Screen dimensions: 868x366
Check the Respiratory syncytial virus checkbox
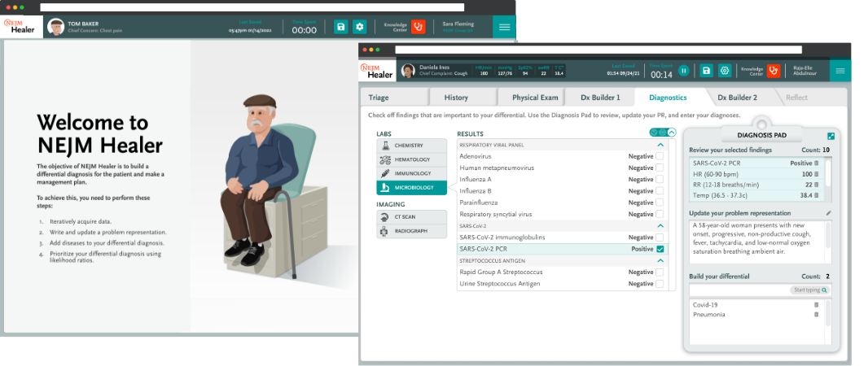pos(660,214)
